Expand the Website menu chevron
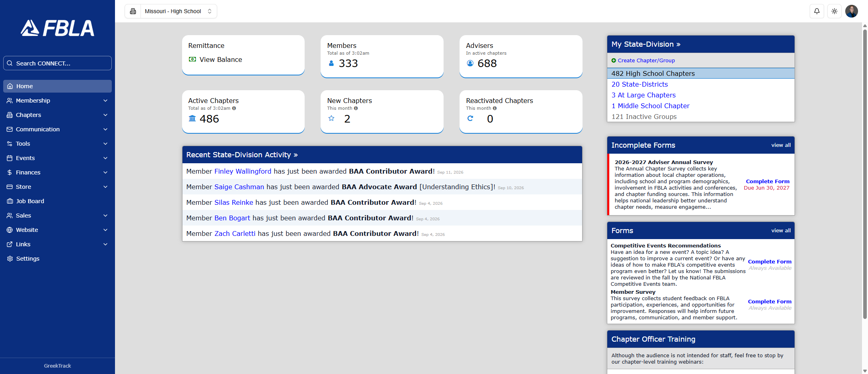Image resolution: width=868 pixels, height=374 pixels. (x=105, y=230)
